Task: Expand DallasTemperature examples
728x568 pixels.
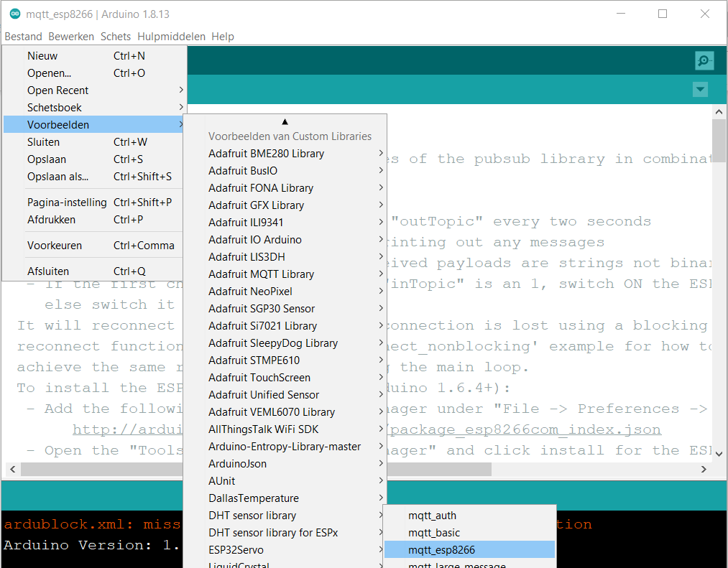Action: click(285, 498)
